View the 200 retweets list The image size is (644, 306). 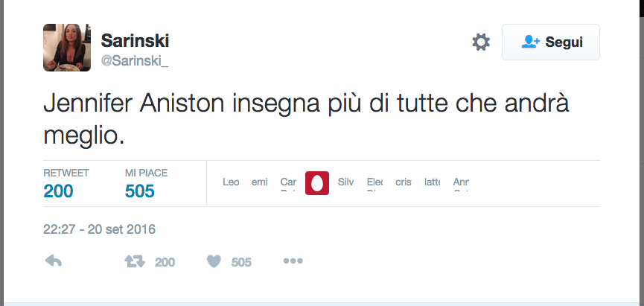59,191
